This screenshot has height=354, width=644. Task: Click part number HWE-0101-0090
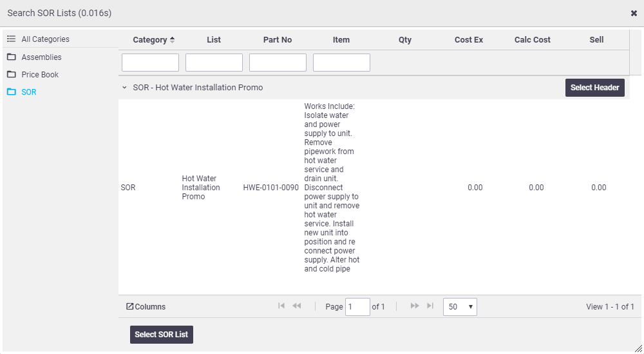point(270,188)
